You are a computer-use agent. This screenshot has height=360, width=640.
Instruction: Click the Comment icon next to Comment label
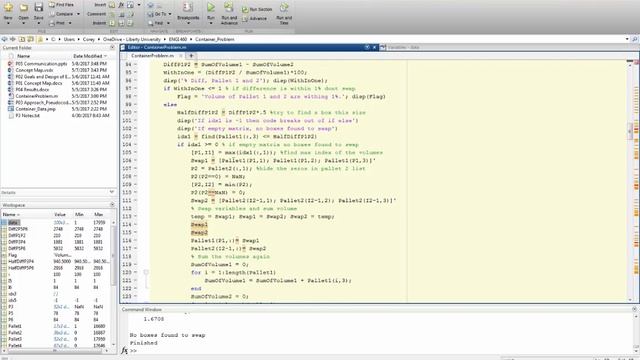tap(112, 14)
